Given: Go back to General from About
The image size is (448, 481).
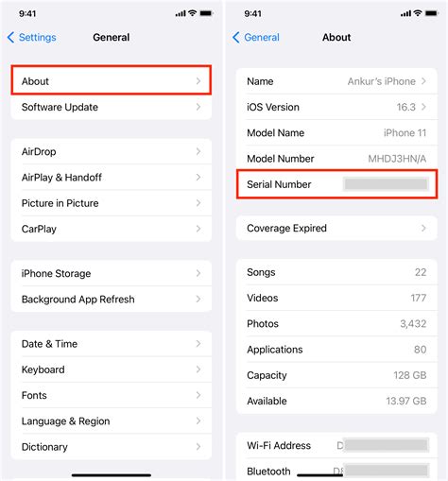Looking at the screenshot, I should click(256, 37).
